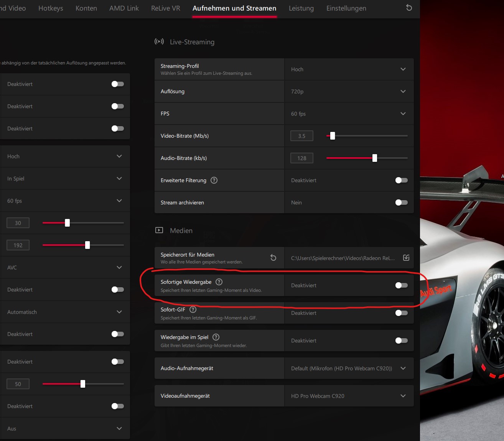This screenshot has height=441, width=504.
Task: Open the Auflösung 720p dropdown
Action: click(349, 92)
